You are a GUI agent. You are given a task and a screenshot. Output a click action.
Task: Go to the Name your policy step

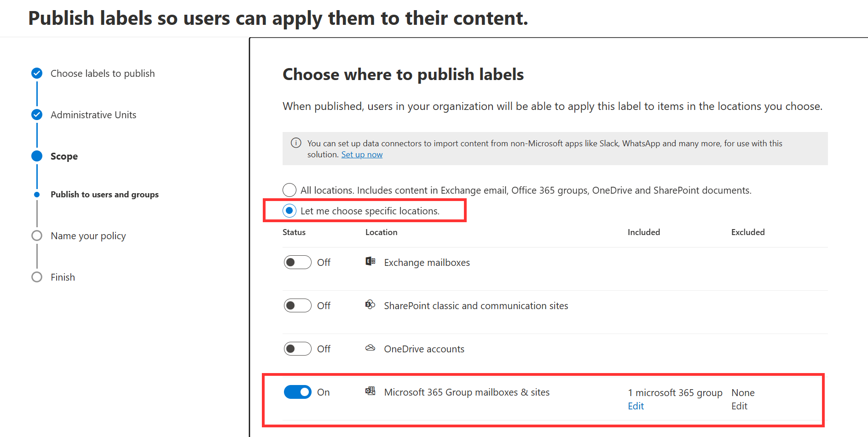pos(88,236)
